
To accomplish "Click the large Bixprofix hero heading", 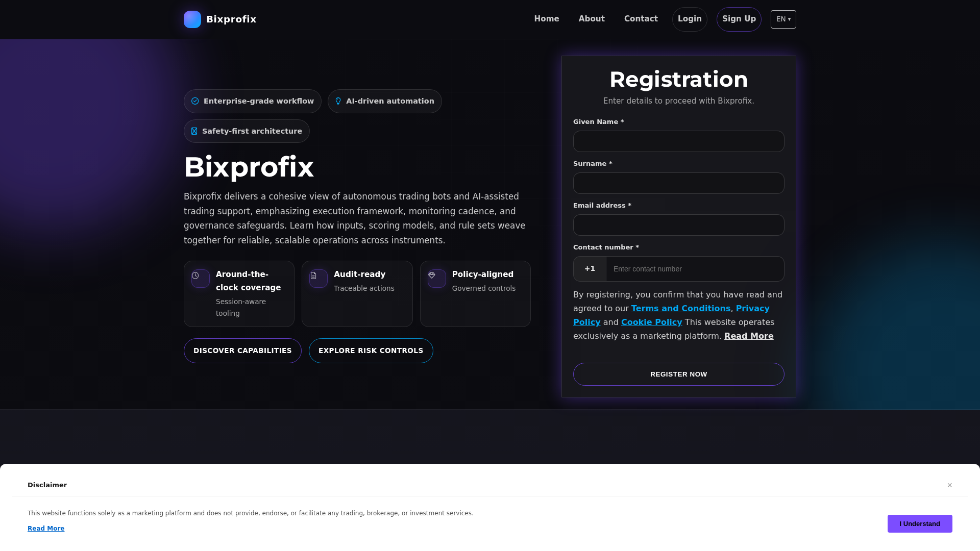I will pos(249,167).
